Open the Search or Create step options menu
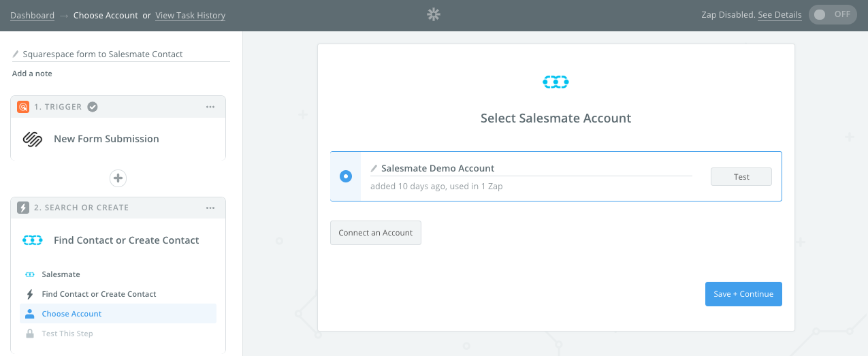The width and height of the screenshot is (868, 356). click(210, 208)
